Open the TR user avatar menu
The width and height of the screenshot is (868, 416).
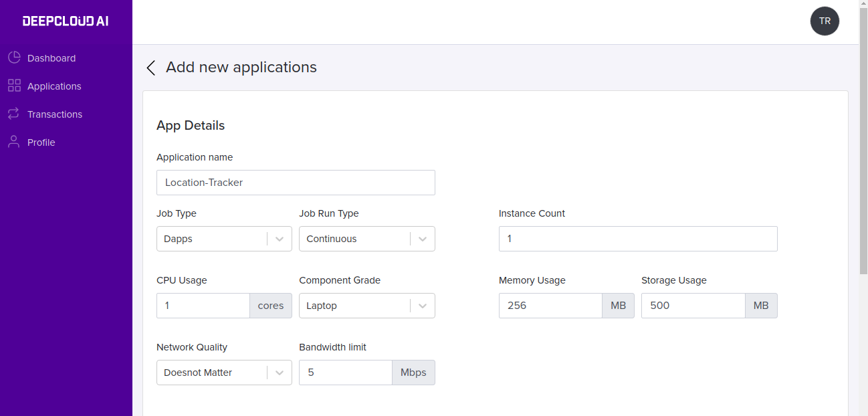825,21
